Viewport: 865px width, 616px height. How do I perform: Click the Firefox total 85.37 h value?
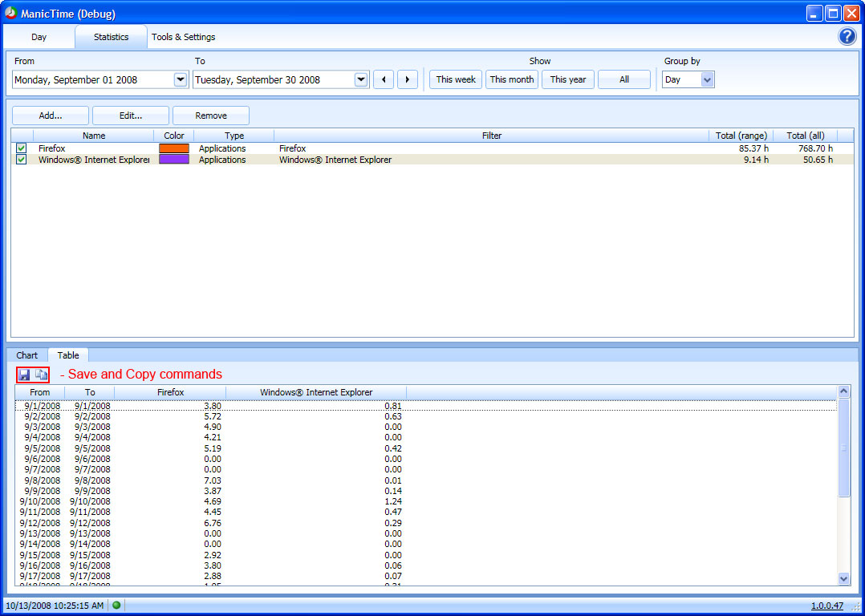(x=753, y=148)
